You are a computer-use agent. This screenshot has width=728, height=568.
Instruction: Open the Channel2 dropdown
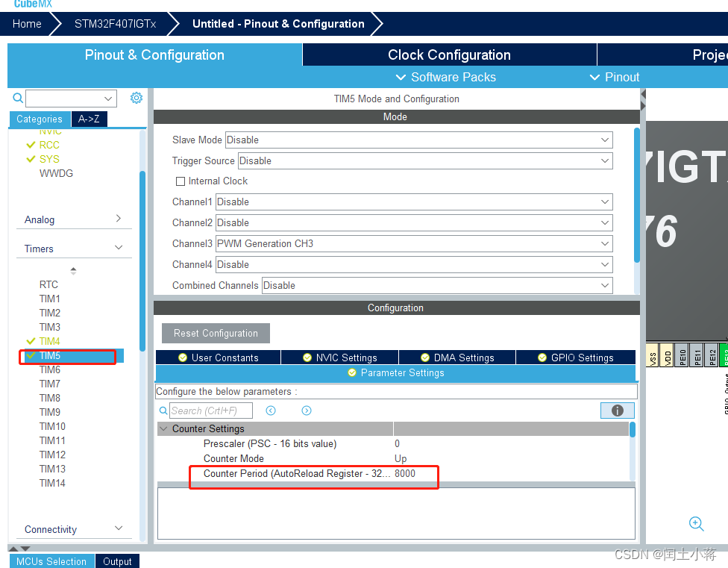(x=414, y=223)
